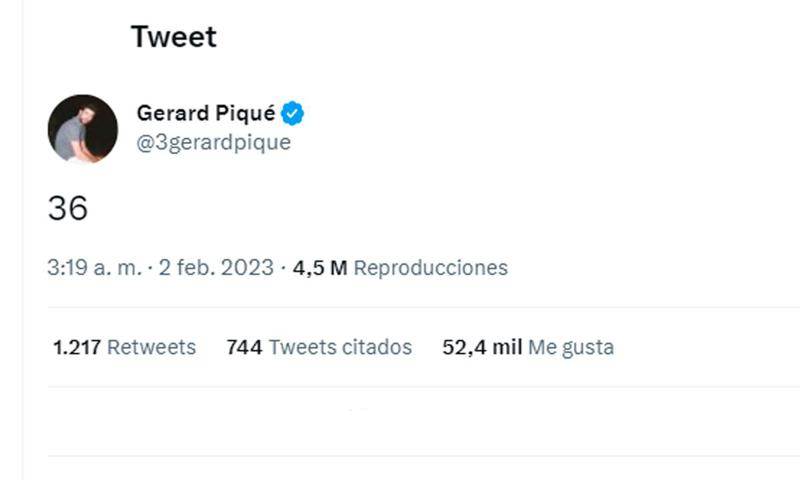Click the 1.217 retweet count

tap(77, 347)
